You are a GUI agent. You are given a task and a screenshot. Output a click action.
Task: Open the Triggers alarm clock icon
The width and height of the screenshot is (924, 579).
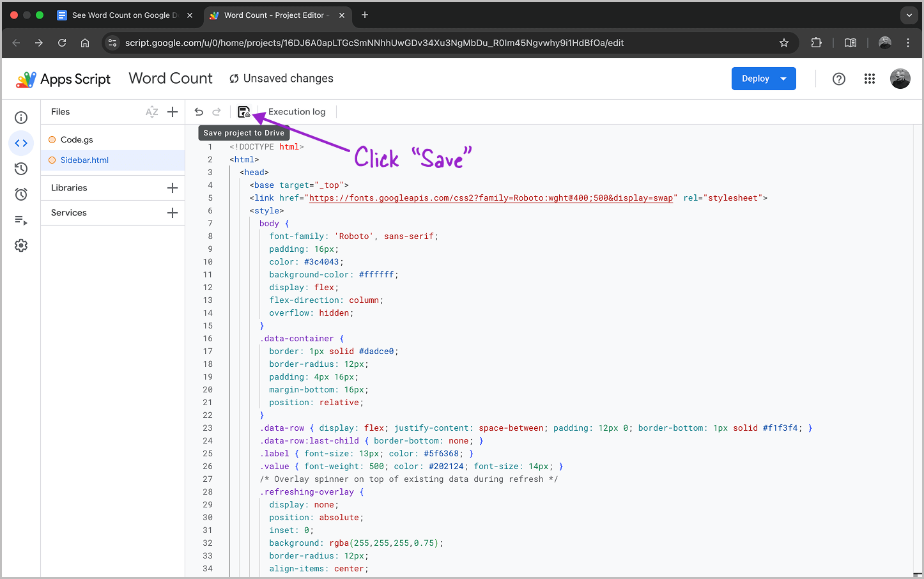click(21, 194)
